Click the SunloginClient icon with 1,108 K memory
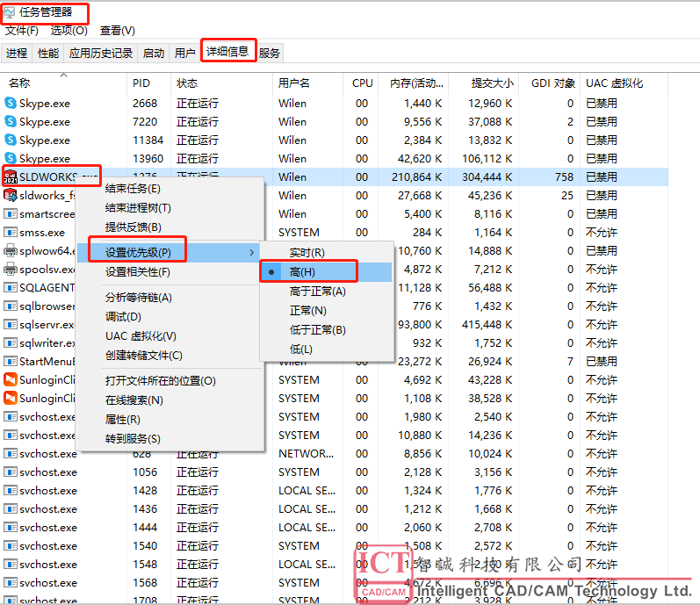 tap(11, 398)
